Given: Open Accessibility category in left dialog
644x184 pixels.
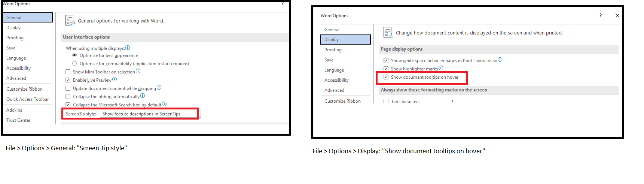Looking at the screenshot, I should 27,68.
